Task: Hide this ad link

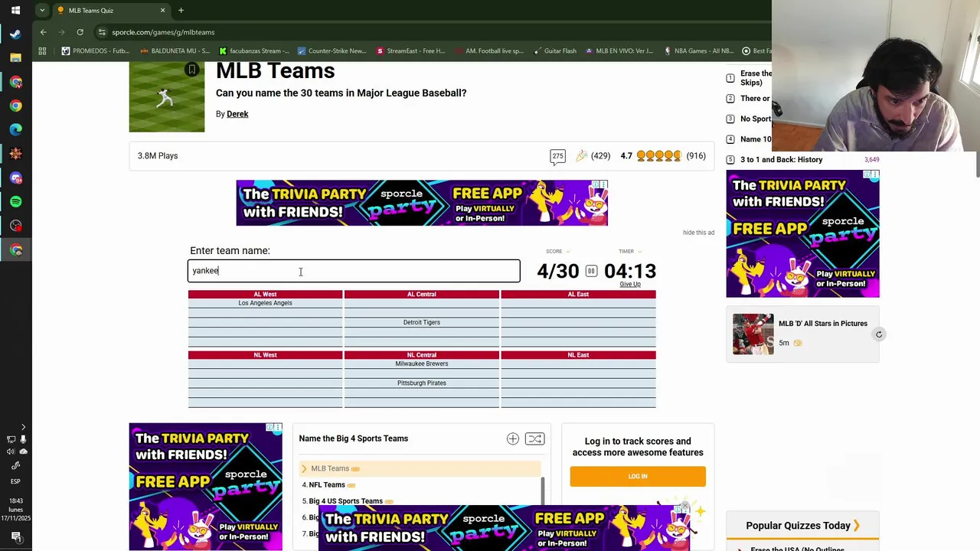Action: (x=698, y=233)
